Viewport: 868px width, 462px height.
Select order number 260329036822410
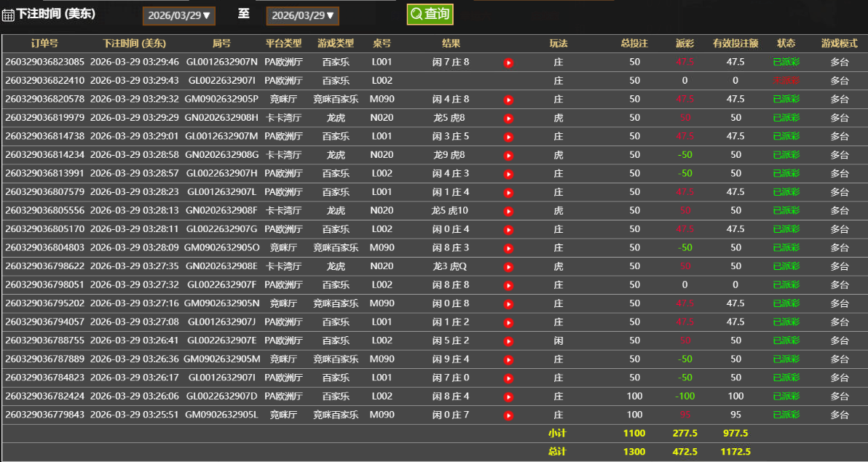tap(44, 81)
